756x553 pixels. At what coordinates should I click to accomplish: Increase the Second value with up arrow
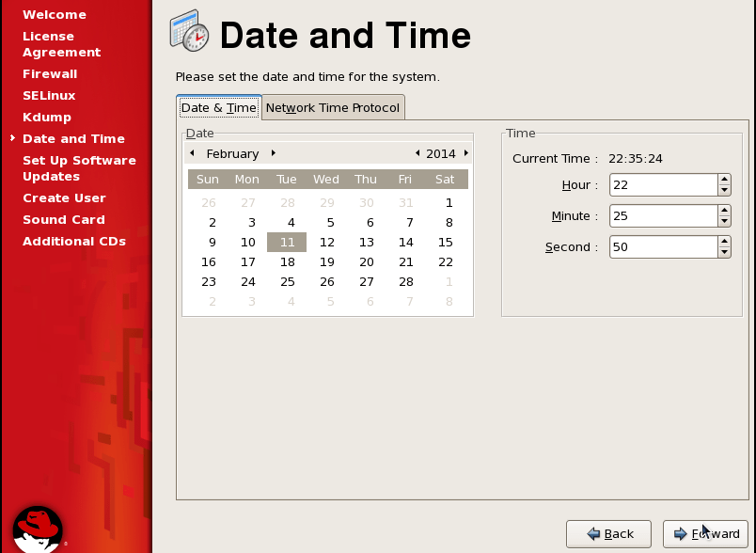tap(724, 242)
